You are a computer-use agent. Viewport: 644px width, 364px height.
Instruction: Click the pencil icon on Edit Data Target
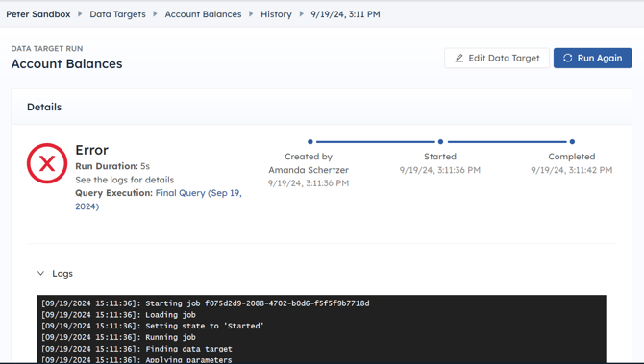pyautogui.click(x=459, y=59)
